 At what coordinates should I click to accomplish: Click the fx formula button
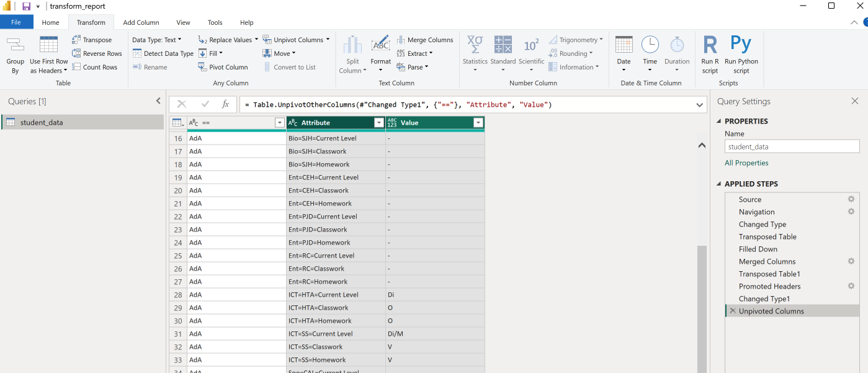pyautogui.click(x=226, y=104)
